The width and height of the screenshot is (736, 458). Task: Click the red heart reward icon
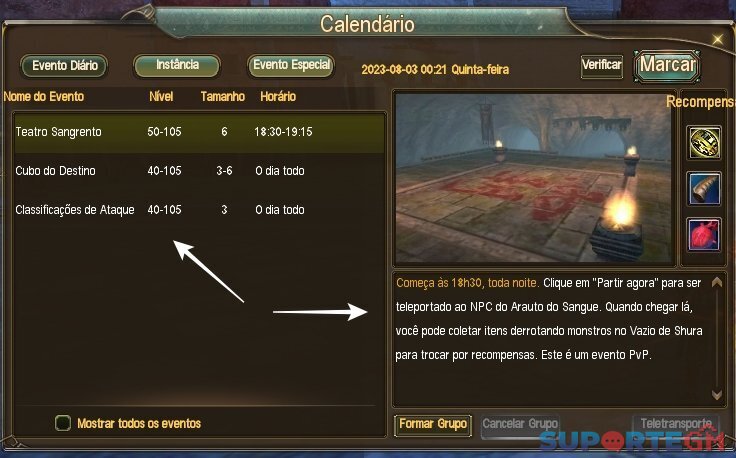pos(704,234)
